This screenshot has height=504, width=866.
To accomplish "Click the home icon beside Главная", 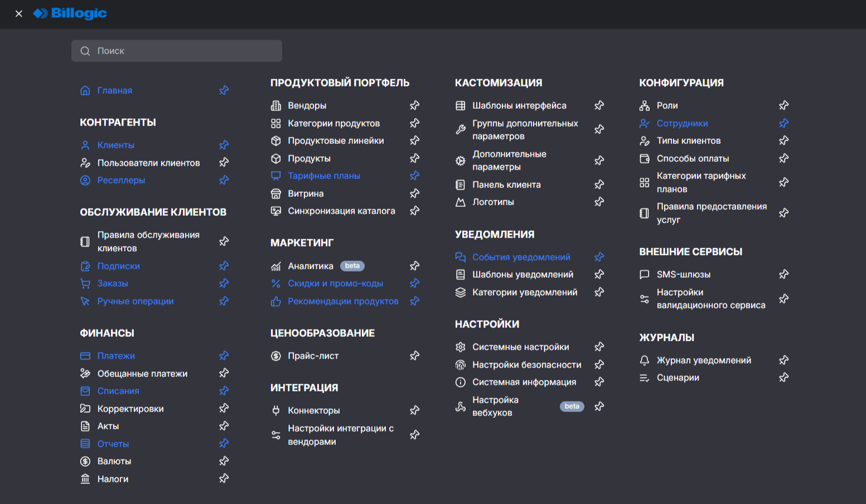I will click(85, 90).
